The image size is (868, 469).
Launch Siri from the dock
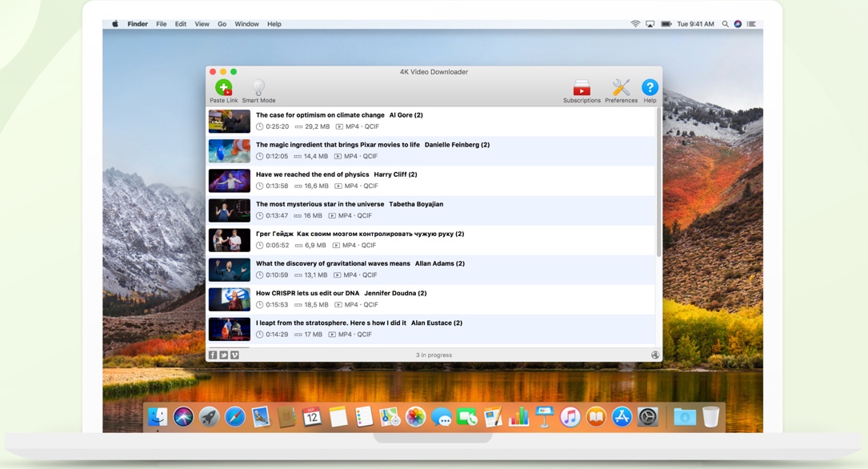click(183, 417)
